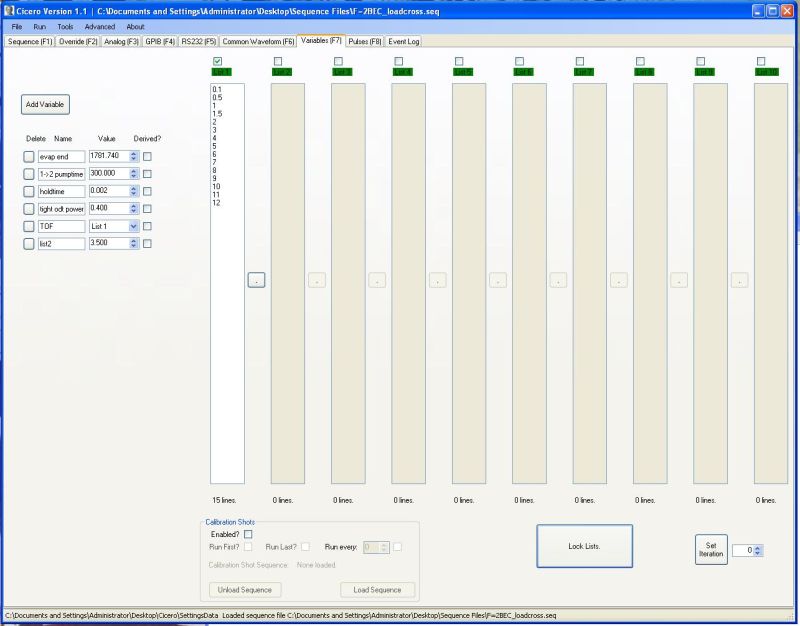Image resolution: width=800 pixels, height=626 pixels.
Task: Tick the Delete checkbox for holdtime
Action: pos(29,191)
